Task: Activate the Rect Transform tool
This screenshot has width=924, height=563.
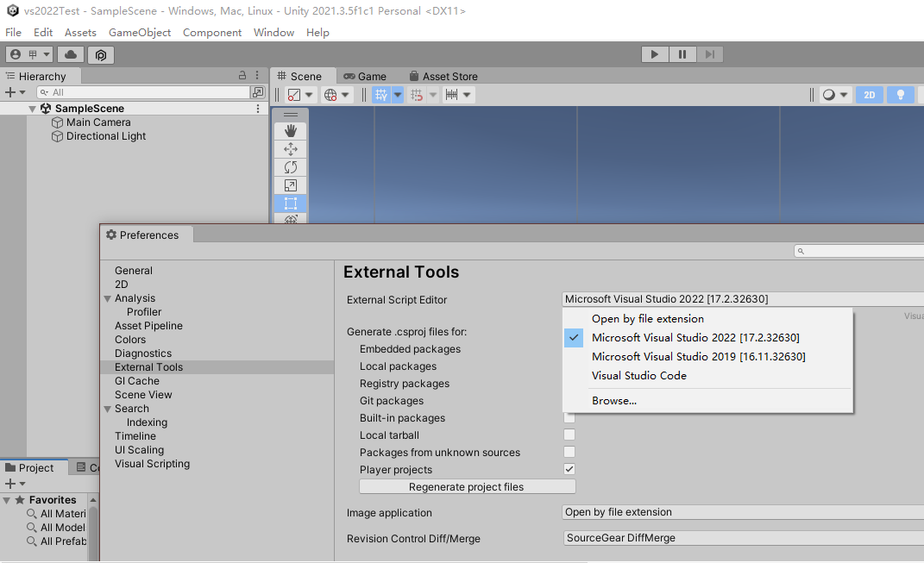Action: [290, 203]
